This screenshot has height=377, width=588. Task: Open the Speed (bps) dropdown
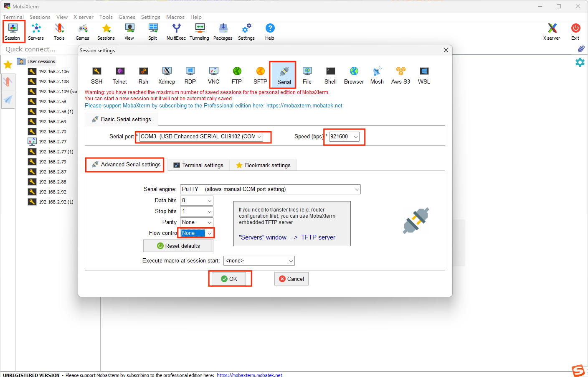345,137
